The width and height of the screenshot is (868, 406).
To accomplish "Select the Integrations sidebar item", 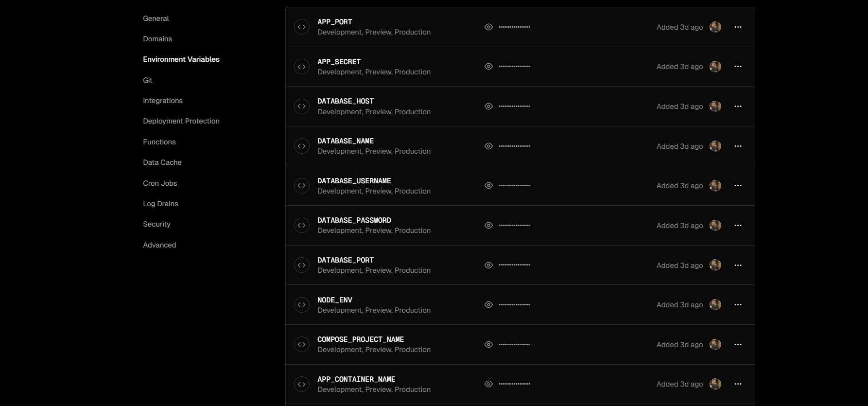I will 163,101.
